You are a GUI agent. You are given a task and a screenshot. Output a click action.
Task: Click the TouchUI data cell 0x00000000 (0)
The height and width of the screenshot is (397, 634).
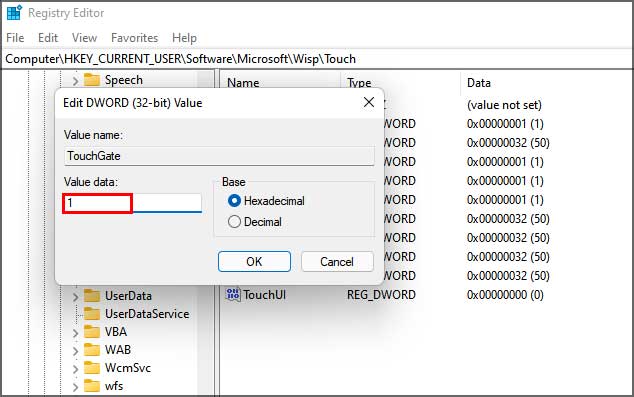(x=505, y=295)
